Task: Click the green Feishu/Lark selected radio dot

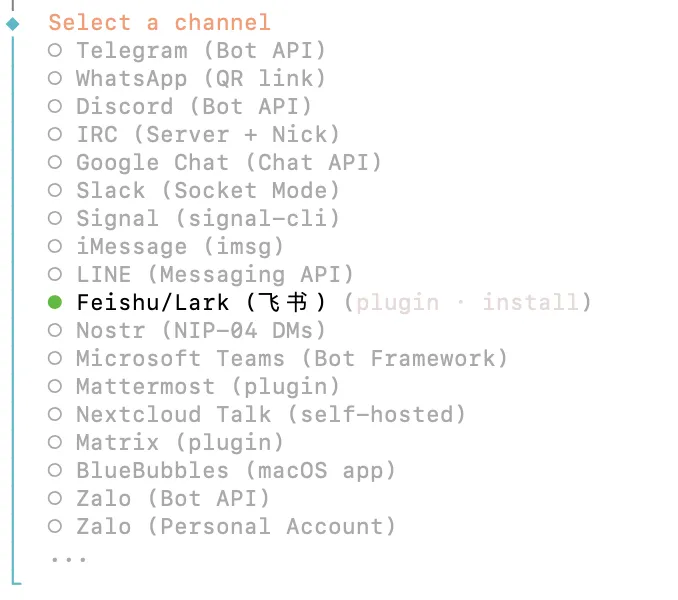Action: [x=55, y=302]
